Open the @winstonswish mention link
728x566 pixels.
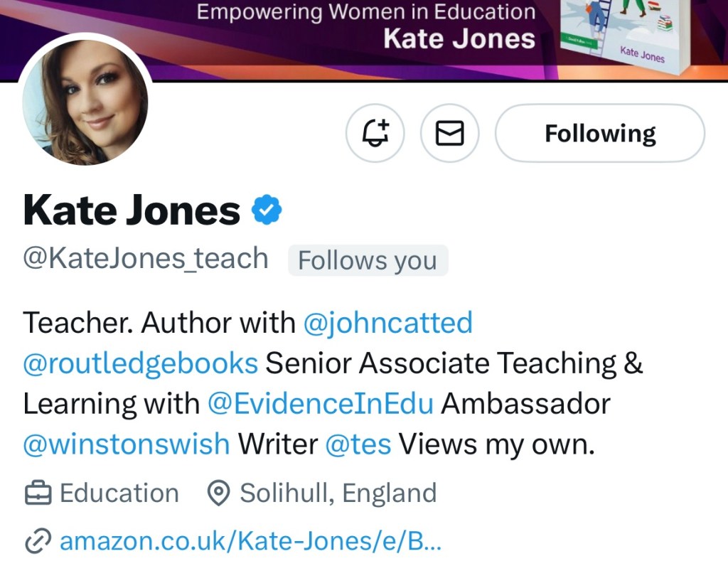(126, 444)
